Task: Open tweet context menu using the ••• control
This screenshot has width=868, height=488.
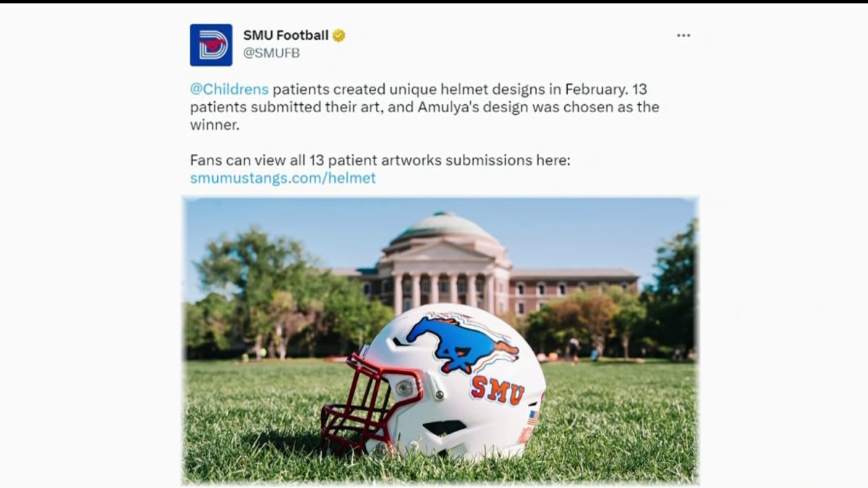Action: point(683,34)
